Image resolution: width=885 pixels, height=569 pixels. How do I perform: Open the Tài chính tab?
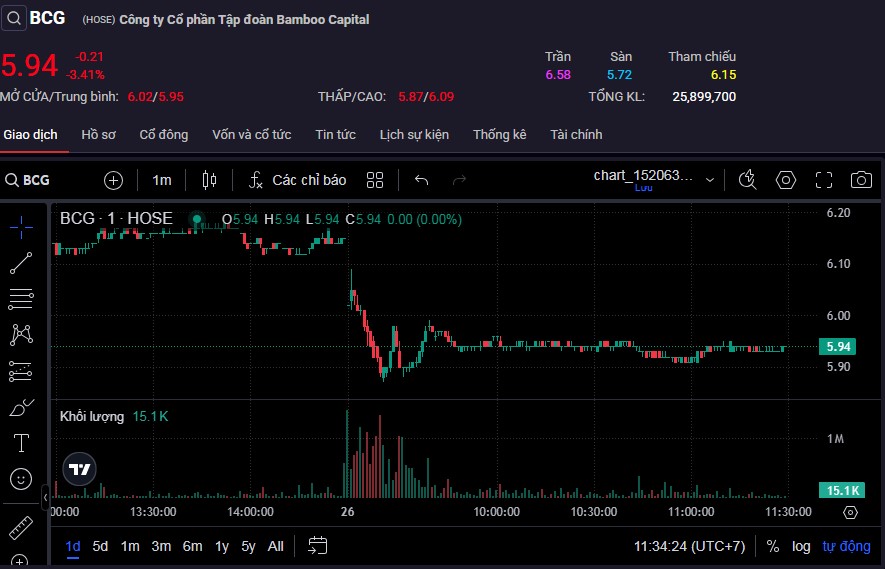tap(576, 135)
